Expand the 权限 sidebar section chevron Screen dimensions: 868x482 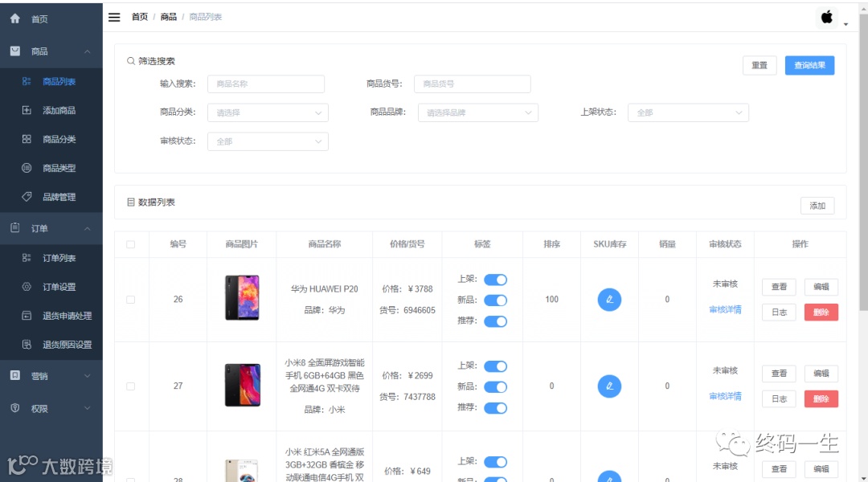(x=88, y=408)
